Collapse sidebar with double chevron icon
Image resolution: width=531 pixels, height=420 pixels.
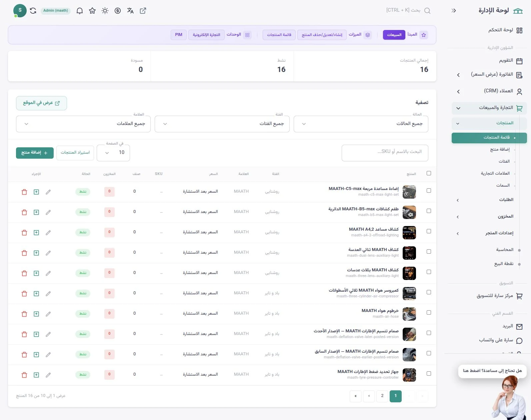pos(454,11)
